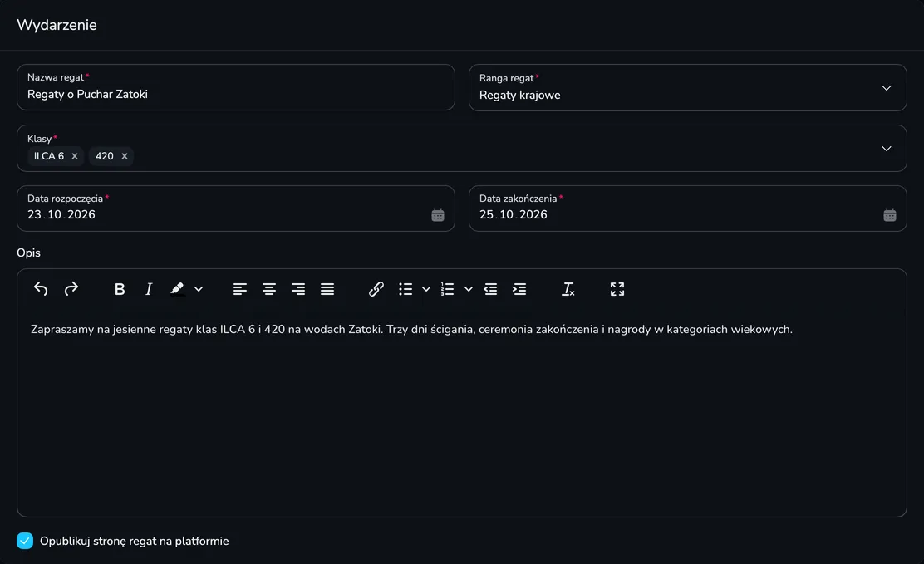Open numbered list style options
Viewport: 924px width, 564px height.
pyautogui.click(x=469, y=289)
